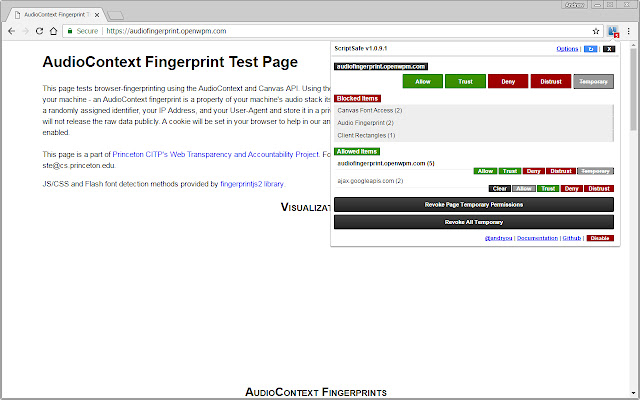Click the blue refresh icon in ScriptSafe popup

[590, 49]
